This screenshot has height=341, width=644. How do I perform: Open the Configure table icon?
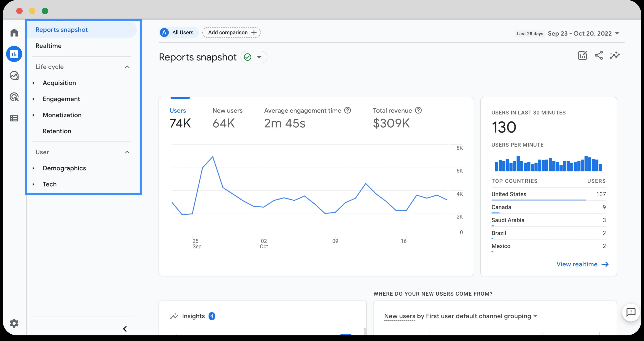(14, 118)
